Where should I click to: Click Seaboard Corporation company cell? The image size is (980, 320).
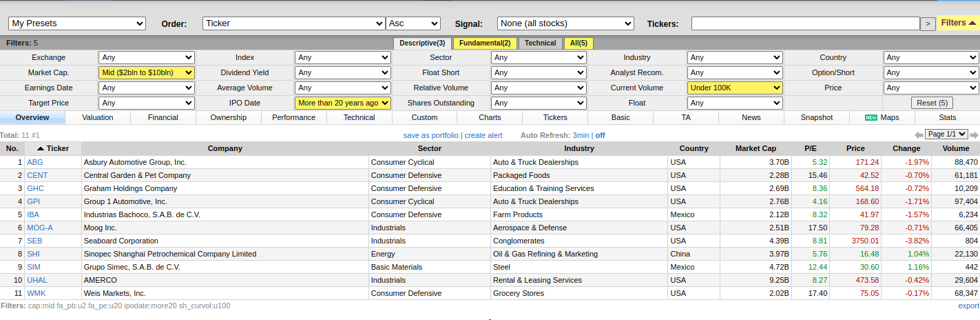click(x=225, y=241)
